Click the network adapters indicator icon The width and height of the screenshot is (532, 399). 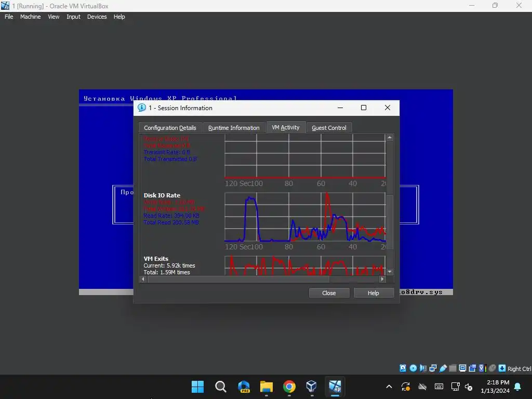click(433, 368)
